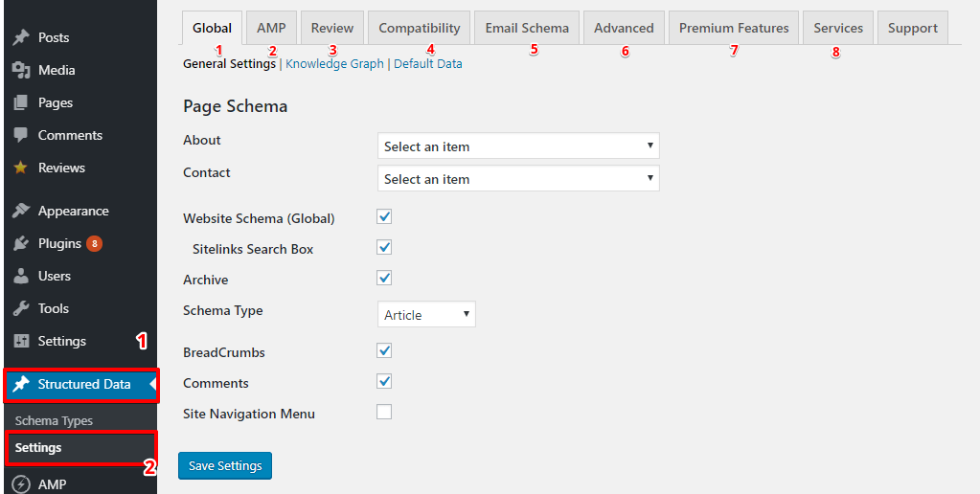Open the Email Schema tab
This screenshot has height=494, width=980.
(527, 28)
